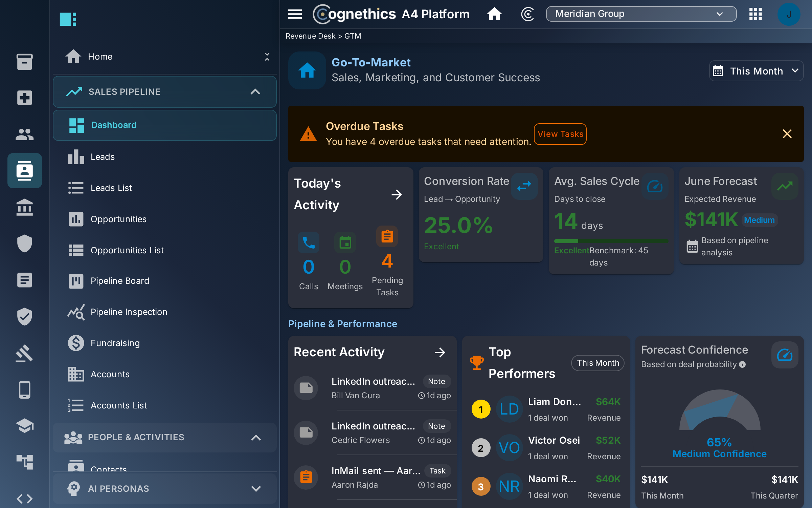
Task: Click Top Performers This Month pill
Action: coord(598,363)
